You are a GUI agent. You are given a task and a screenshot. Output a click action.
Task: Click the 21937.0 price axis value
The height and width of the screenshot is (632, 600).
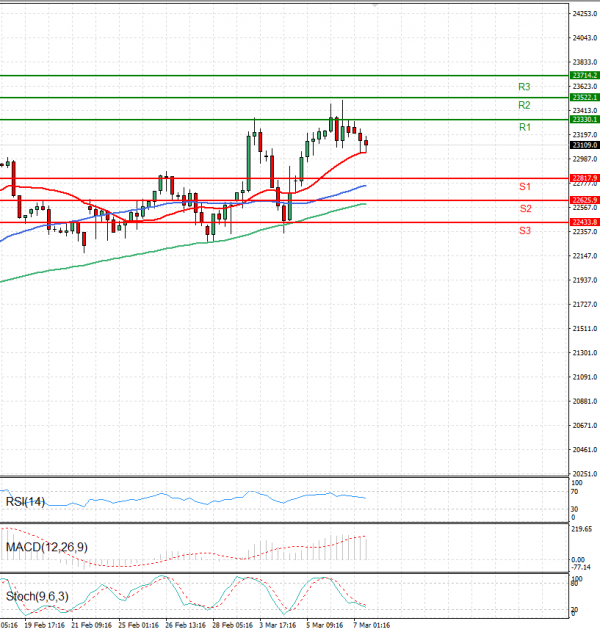585,280
